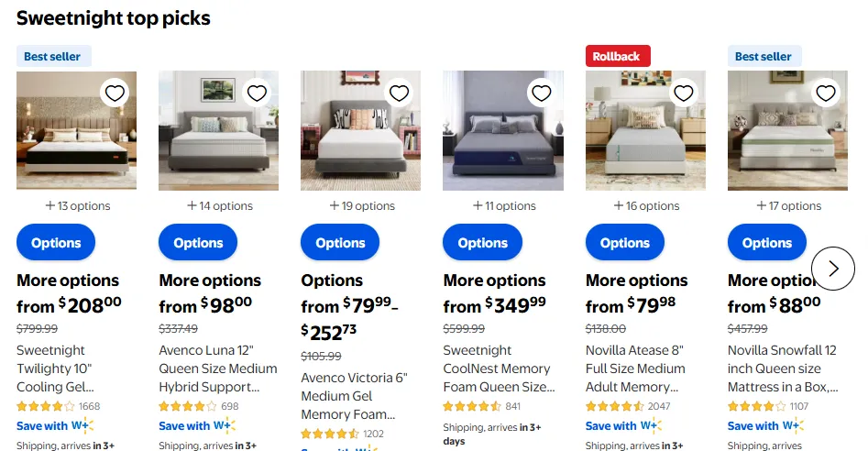The image size is (868, 451).
Task: Open Options for Sweetnight Twilighty mattress
Action: [56, 243]
